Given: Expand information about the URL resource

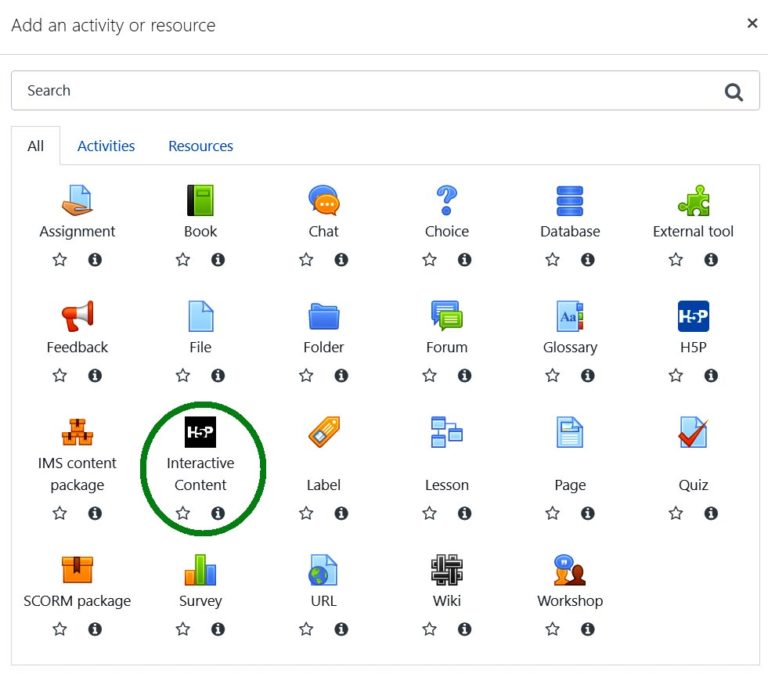Looking at the screenshot, I should click(x=341, y=629).
